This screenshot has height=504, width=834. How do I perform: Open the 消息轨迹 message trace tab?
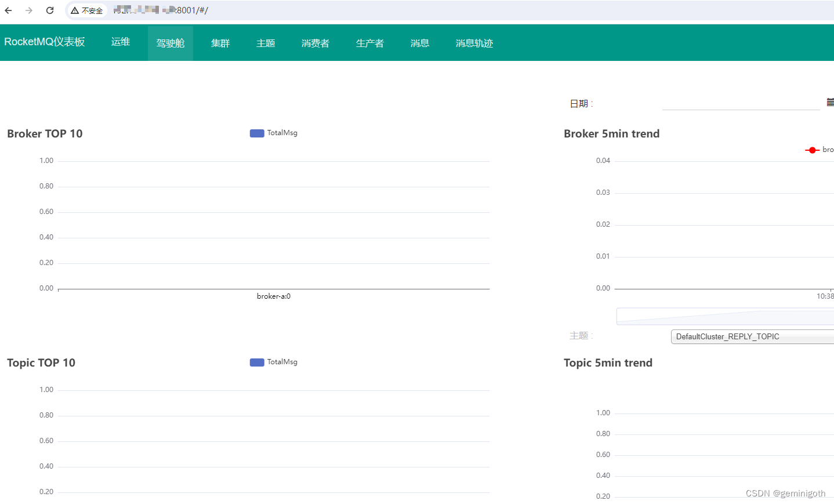(x=474, y=43)
